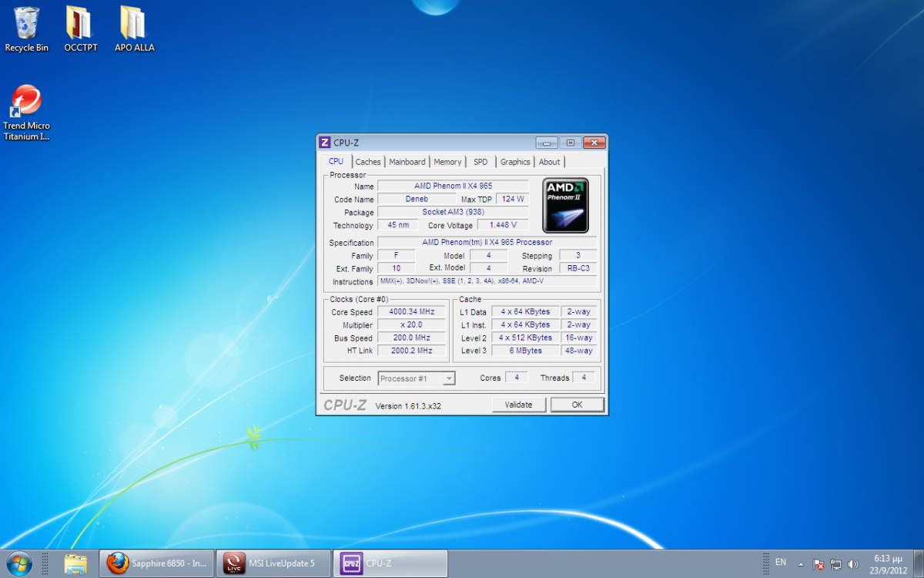
Task: Click the Name field AMD Phenom II X4 965
Action: 453,186
